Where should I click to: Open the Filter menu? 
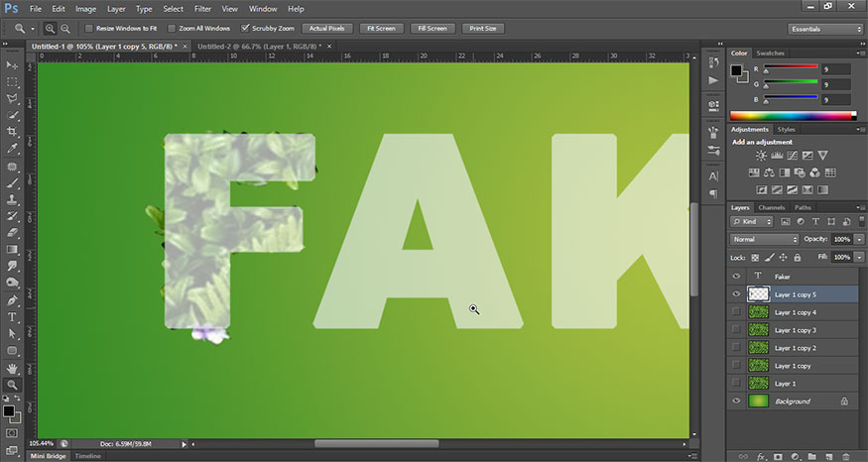tap(202, 8)
